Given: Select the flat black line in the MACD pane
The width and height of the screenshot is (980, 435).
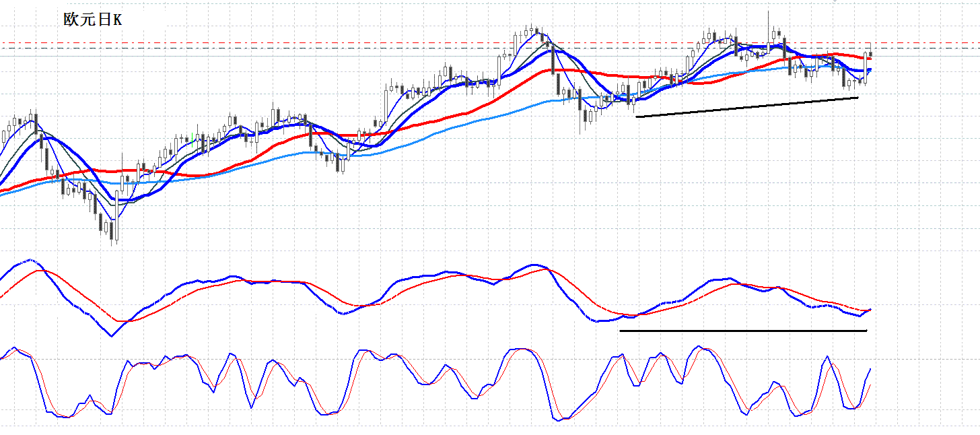Looking at the screenshot, I should pyautogui.click(x=743, y=331).
